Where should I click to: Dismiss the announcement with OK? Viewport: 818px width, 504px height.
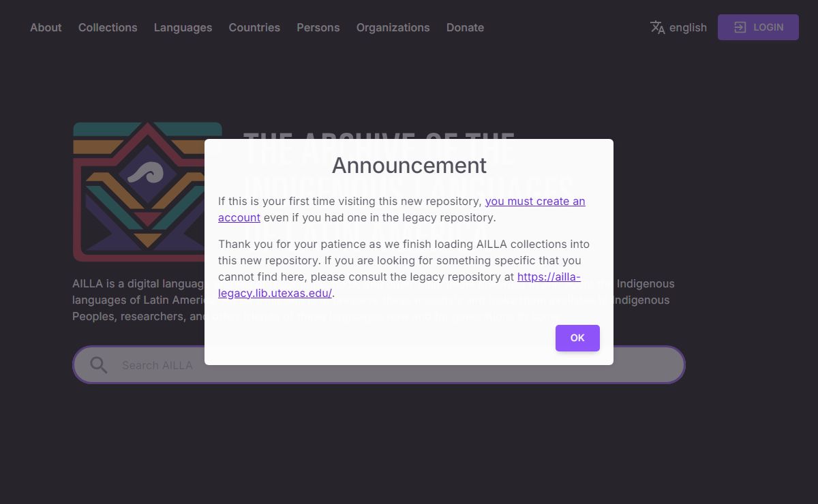(577, 338)
